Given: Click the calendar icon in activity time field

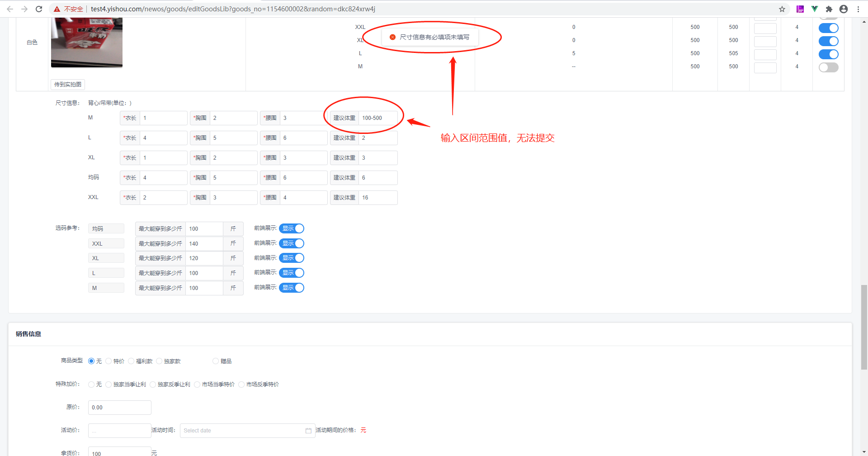Looking at the screenshot, I should tap(308, 431).
